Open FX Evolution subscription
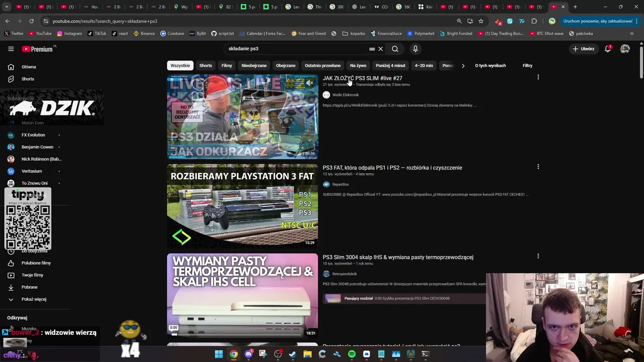 (33, 135)
